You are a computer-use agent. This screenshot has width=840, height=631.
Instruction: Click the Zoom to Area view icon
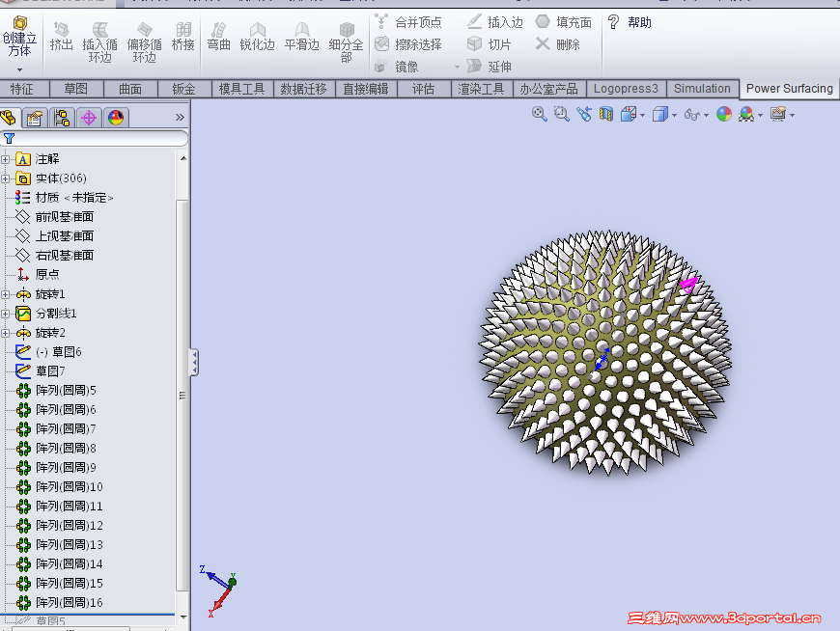point(561,114)
